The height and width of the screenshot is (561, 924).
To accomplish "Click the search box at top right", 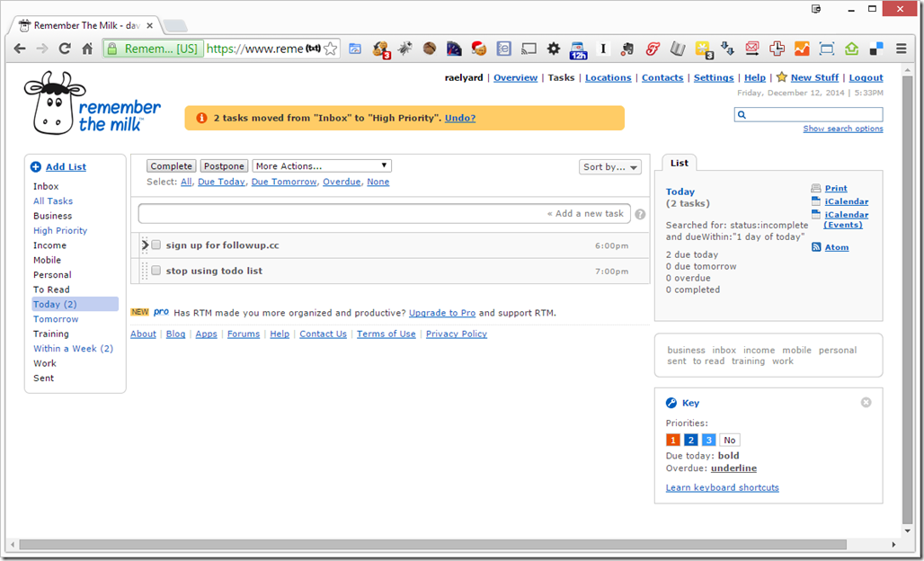I will pyautogui.click(x=809, y=114).
